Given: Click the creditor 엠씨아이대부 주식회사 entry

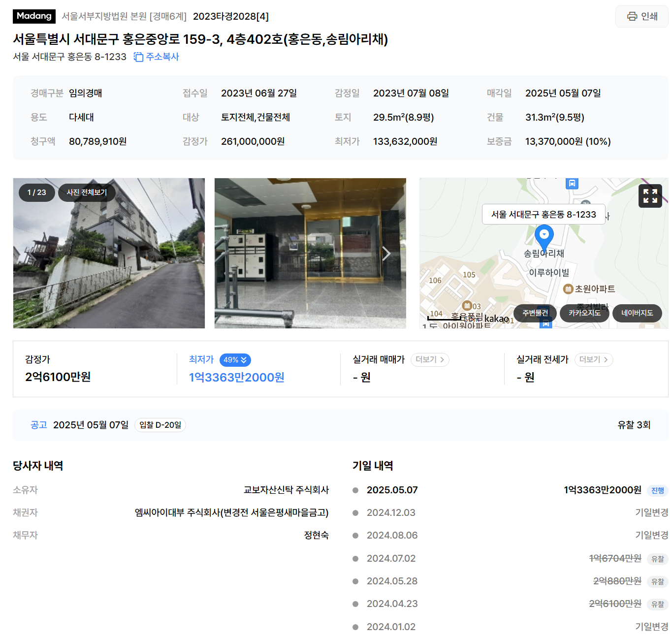Looking at the screenshot, I should pos(231,512).
